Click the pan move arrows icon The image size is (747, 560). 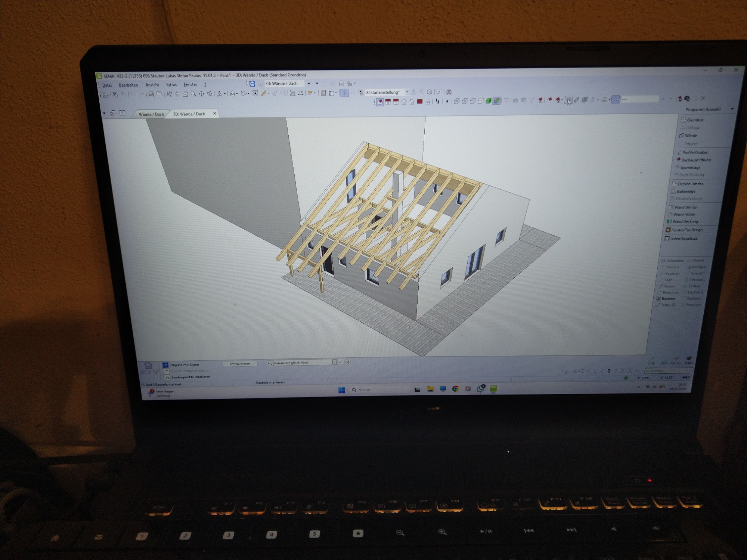tap(201, 94)
